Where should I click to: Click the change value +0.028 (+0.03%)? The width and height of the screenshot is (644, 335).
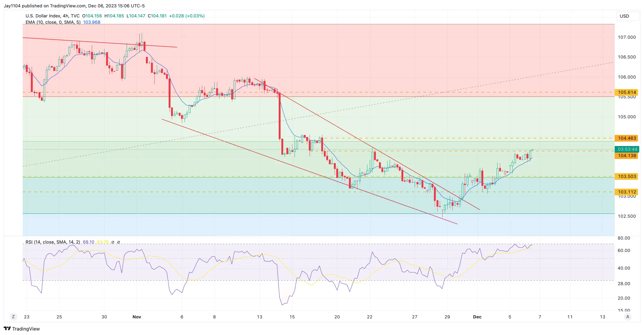pyautogui.click(x=187, y=16)
